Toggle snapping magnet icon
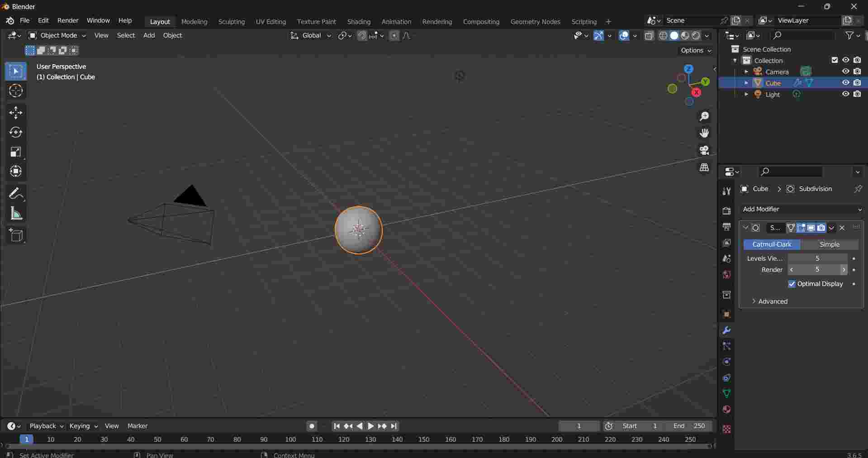The image size is (868, 458). [362, 36]
